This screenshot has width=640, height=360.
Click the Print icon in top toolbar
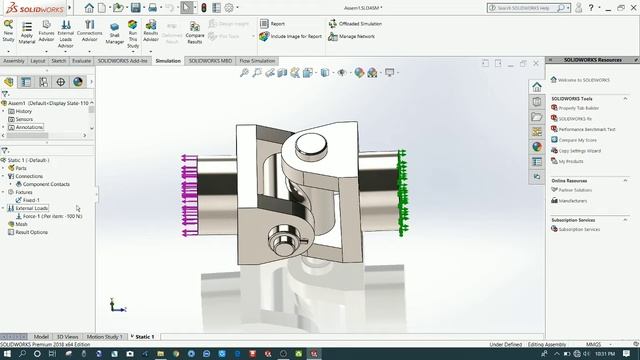153,8
